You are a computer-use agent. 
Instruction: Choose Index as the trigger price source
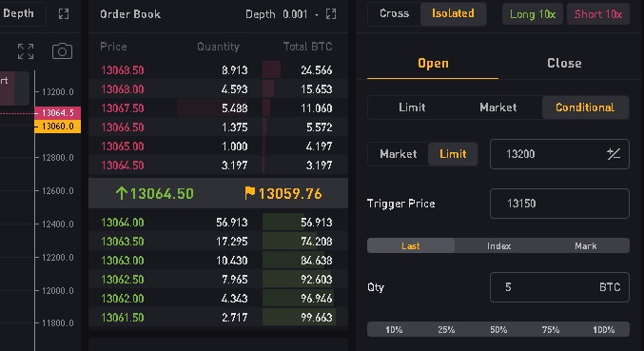point(498,246)
